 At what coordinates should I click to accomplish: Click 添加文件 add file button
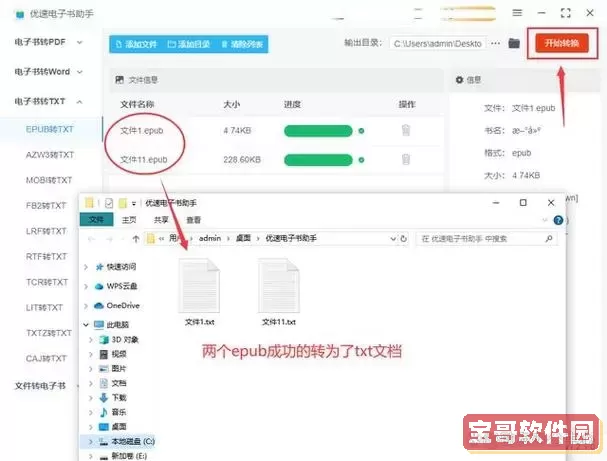[137, 44]
